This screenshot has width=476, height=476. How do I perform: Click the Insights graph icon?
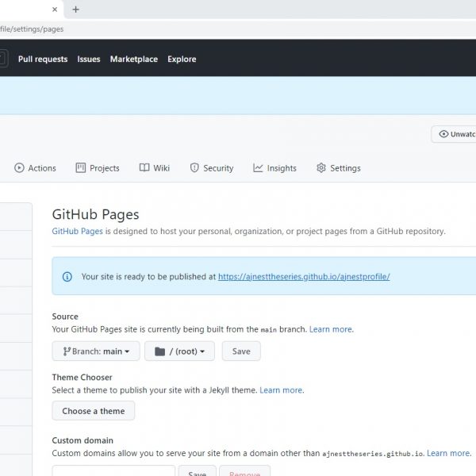click(258, 168)
